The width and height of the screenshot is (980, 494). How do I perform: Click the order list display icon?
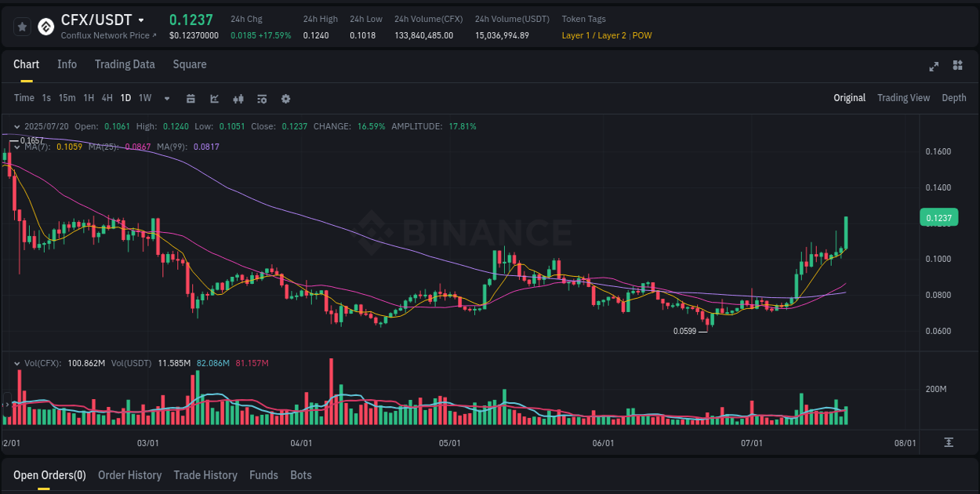coord(261,99)
